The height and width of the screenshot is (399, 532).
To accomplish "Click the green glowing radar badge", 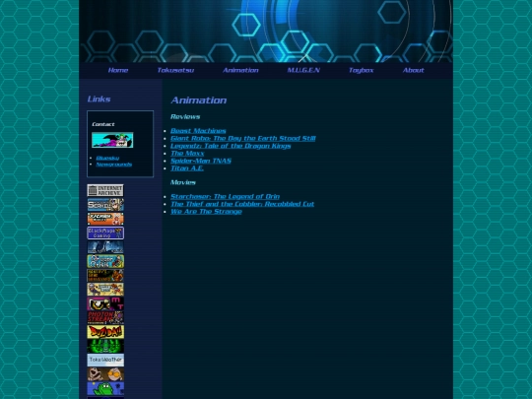I will pos(105,346).
